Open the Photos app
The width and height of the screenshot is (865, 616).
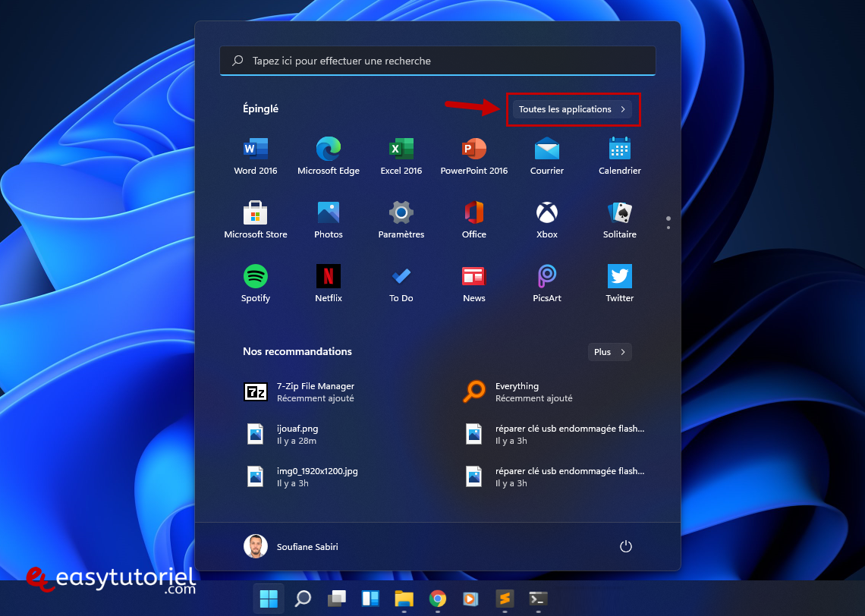coord(329,220)
